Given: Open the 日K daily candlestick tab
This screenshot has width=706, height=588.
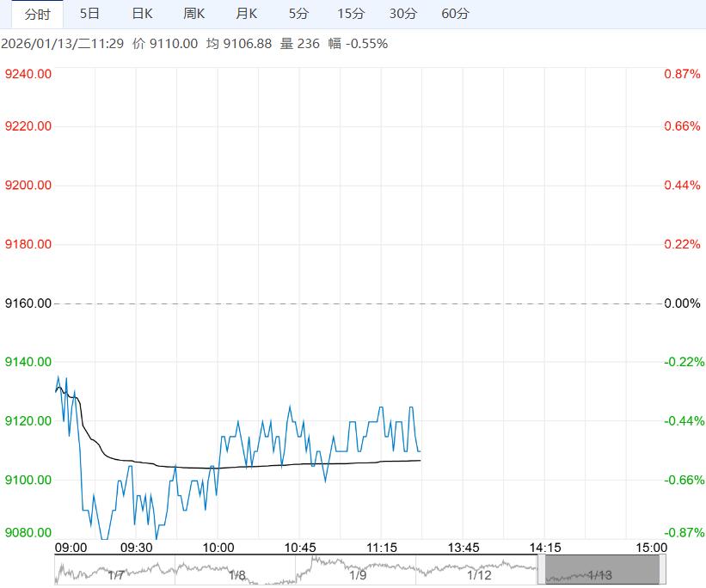Looking at the screenshot, I should tap(142, 14).
